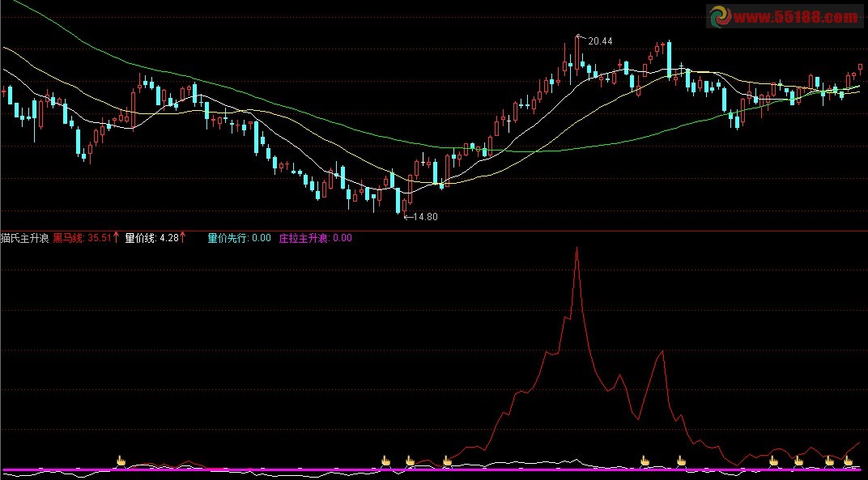The width and height of the screenshot is (868, 480).
Task: Click the rightmost hand signal icon
Action: pos(849,461)
